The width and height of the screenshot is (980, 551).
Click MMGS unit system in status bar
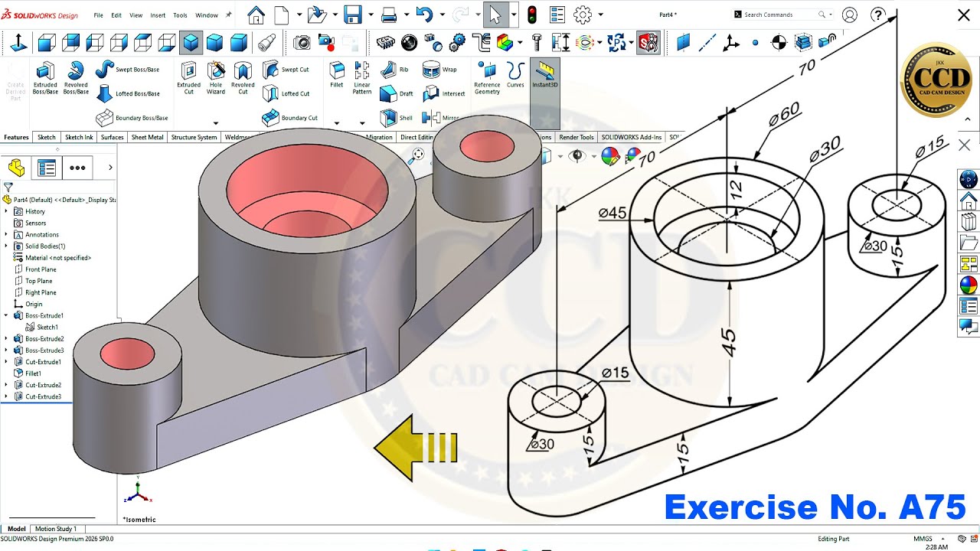tap(923, 539)
